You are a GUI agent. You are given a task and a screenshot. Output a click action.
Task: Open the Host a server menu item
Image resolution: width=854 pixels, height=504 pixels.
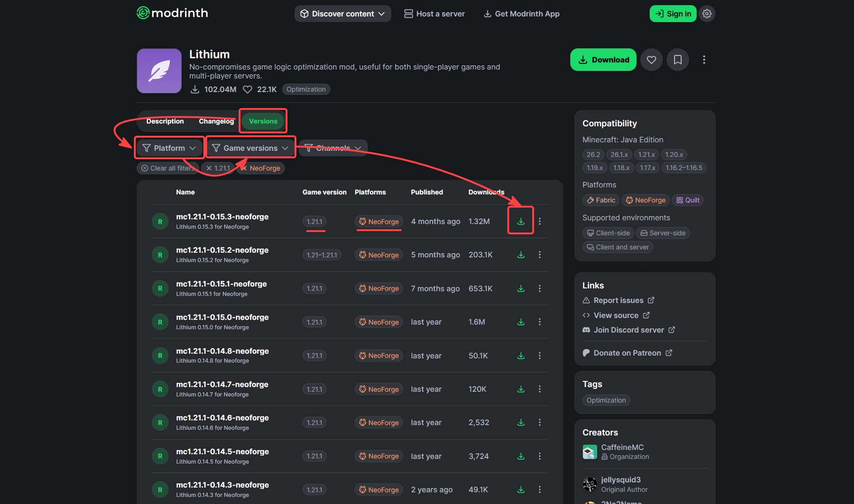click(435, 14)
